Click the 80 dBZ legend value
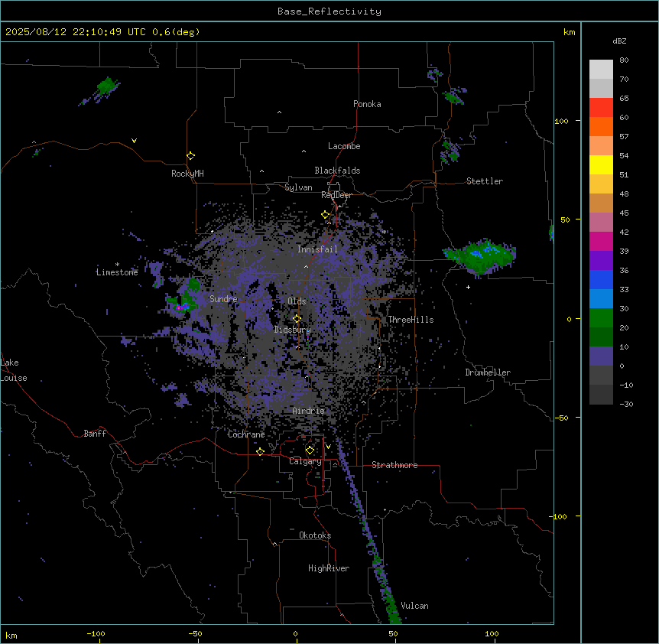This screenshot has height=644, width=659. (x=624, y=60)
